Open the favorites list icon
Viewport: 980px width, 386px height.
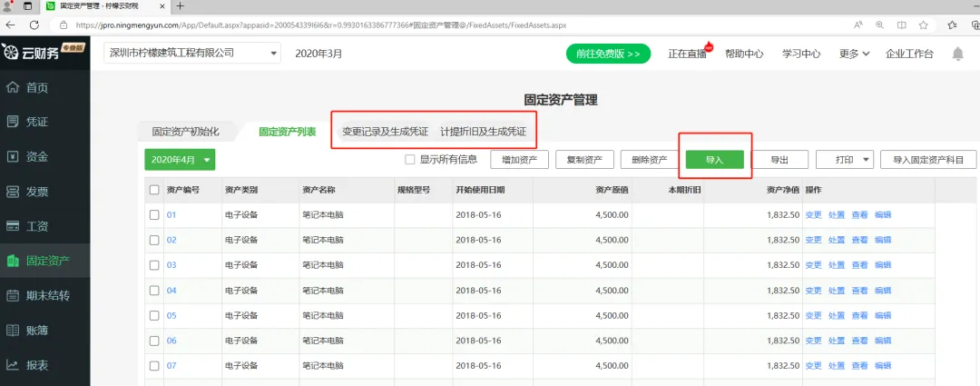(x=952, y=25)
